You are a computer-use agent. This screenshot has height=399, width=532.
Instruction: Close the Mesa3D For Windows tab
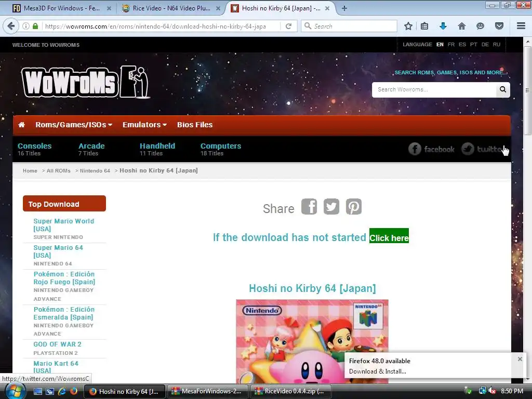pos(109,8)
